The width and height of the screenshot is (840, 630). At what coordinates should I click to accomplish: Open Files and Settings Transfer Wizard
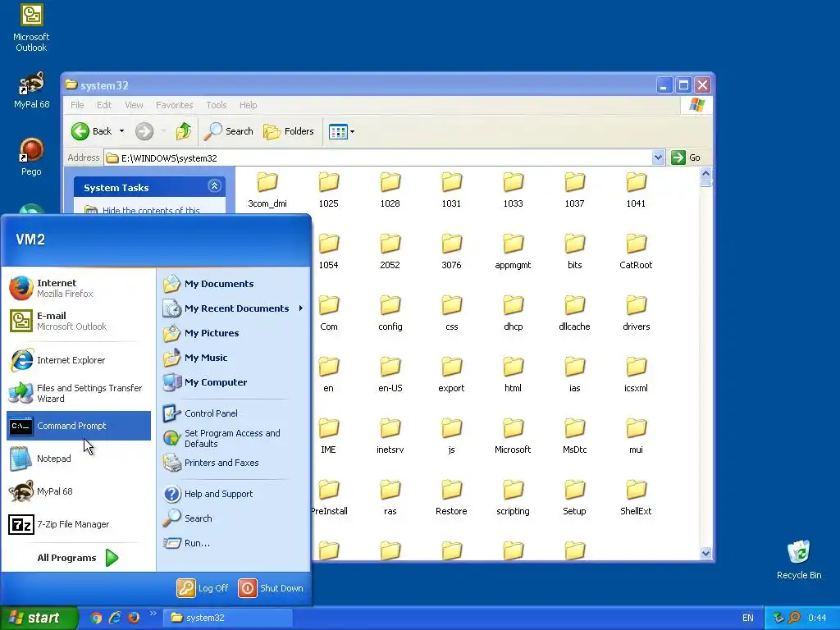pyautogui.click(x=78, y=393)
